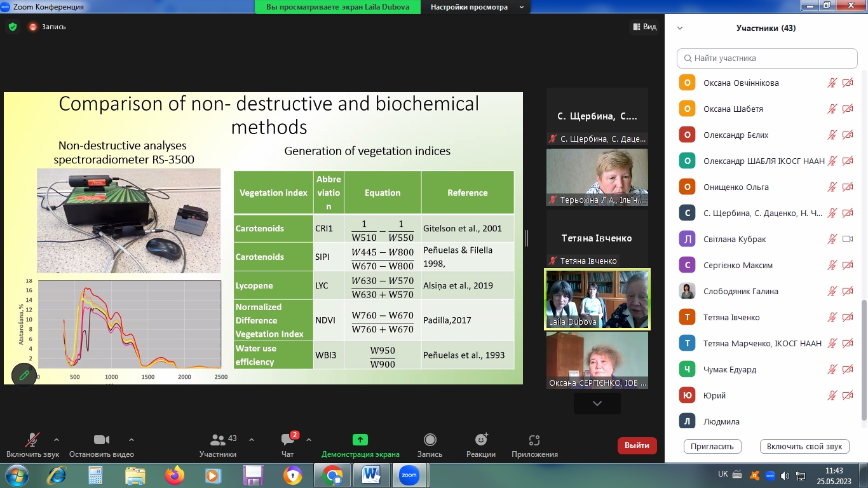Viewport: 868px width, 488px height.
Task: Expand audio options arrow next to microphone
Action: pos(57,440)
